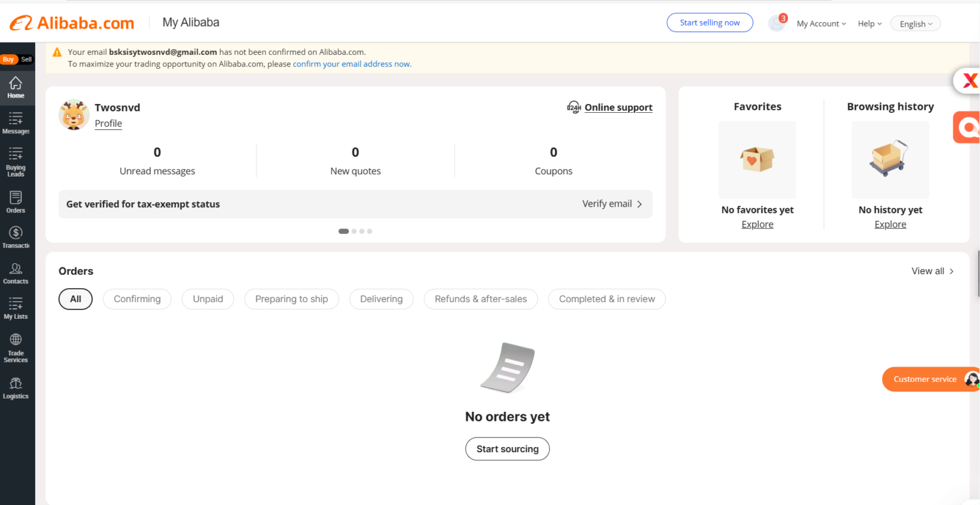This screenshot has width=980, height=505.
Task: Open Contacts from the sidebar
Action: [x=17, y=272]
